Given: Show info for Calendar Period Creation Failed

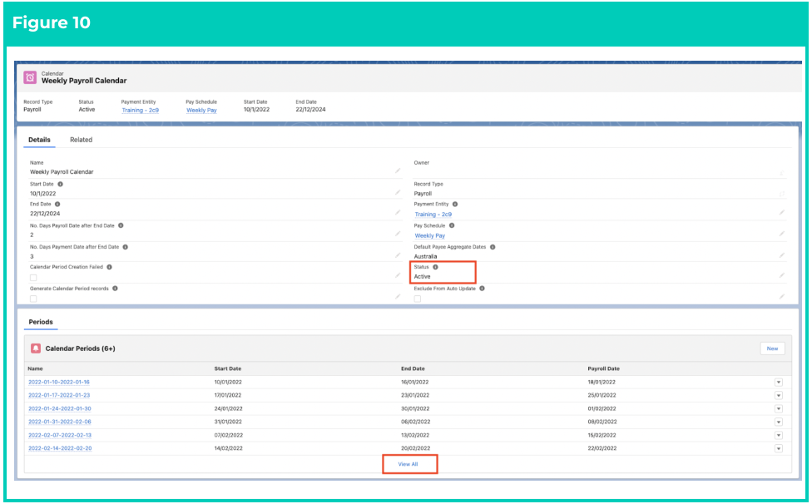Looking at the screenshot, I should 109,267.
